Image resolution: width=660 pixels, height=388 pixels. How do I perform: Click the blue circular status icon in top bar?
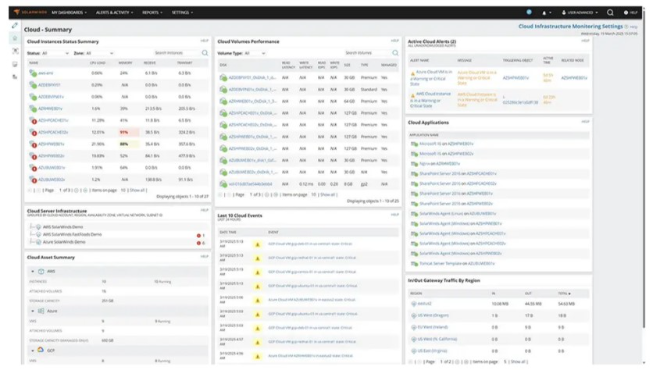tap(529, 12)
